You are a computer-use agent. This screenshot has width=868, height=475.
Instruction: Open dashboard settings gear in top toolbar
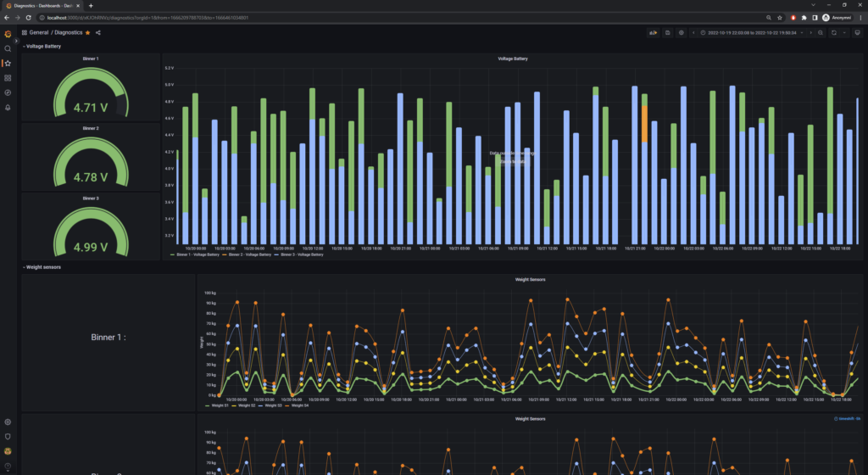pos(682,33)
